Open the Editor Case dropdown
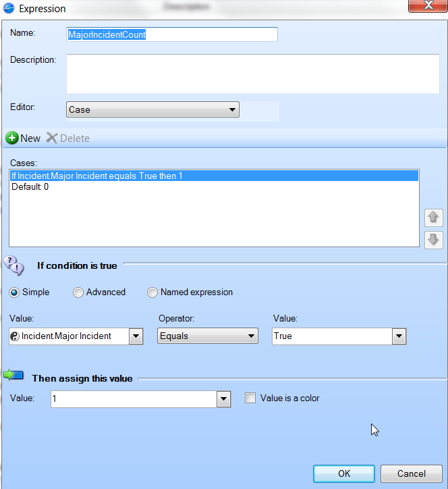 click(232, 109)
